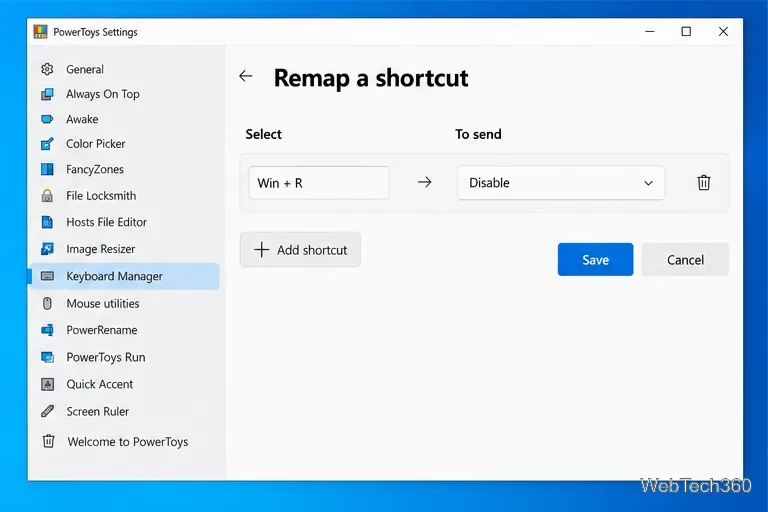Image resolution: width=768 pixels, height=512 pixels.
Task: Open File Locksmith settings
Action: click(x=125, y=195)
